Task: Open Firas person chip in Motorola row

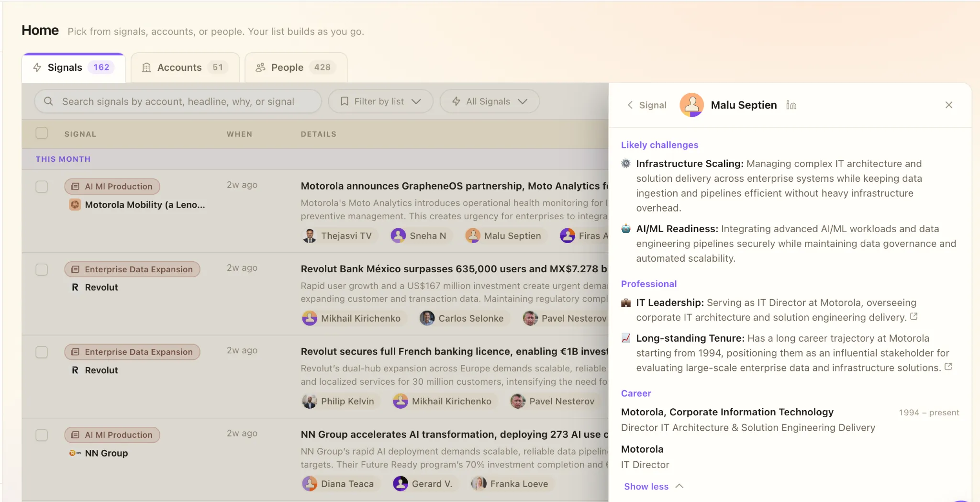Action: (584, 235)
